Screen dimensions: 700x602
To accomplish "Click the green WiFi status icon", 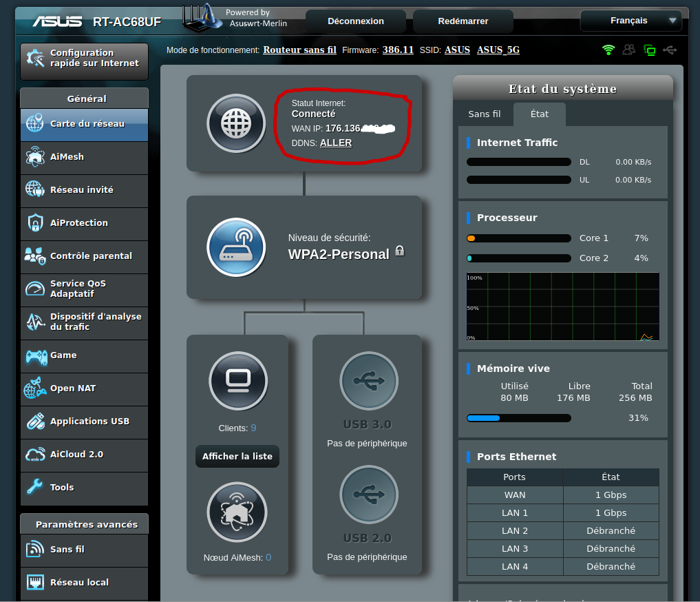I will 608,50.
